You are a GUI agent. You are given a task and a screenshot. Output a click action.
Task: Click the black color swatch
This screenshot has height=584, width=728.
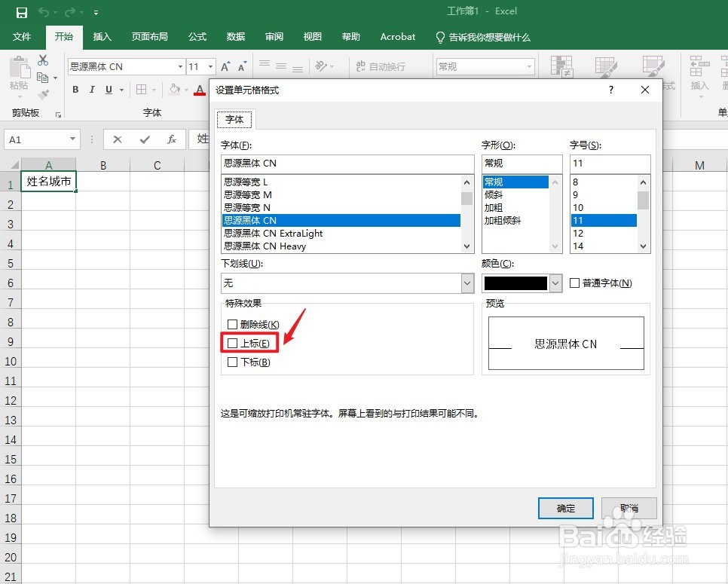(x=515, y=283)
